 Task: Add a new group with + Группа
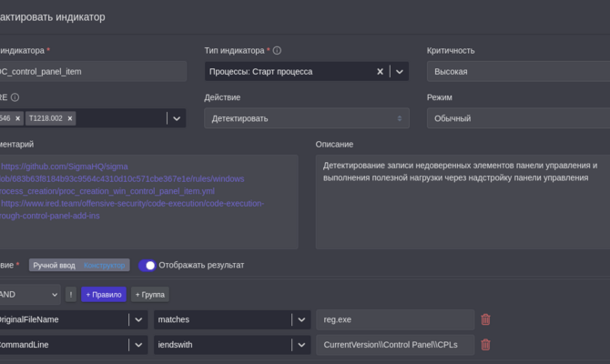coord(149,294)
